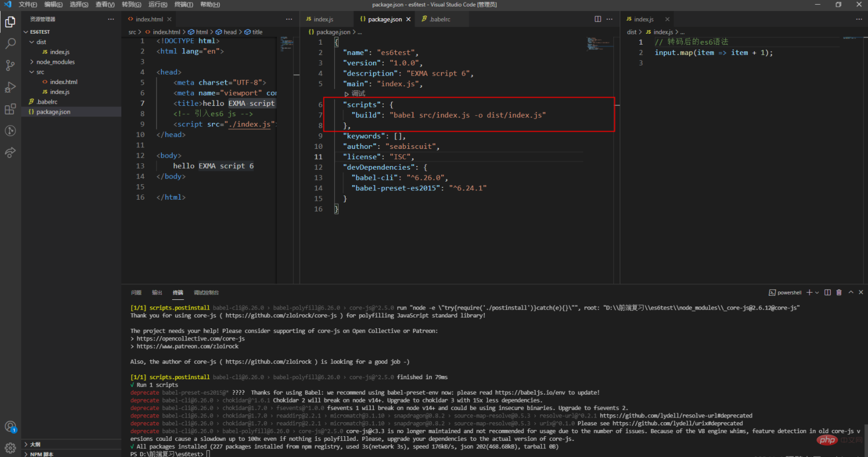Open the Run and Debug view

[x=10, y=87]
